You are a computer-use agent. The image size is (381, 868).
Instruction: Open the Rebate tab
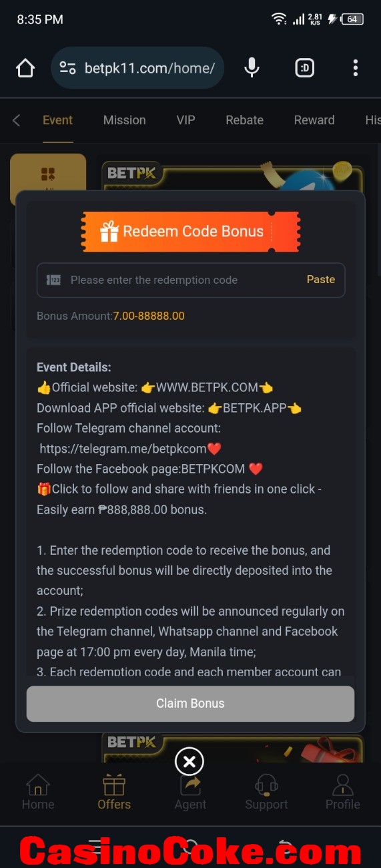tap(244, 120)
